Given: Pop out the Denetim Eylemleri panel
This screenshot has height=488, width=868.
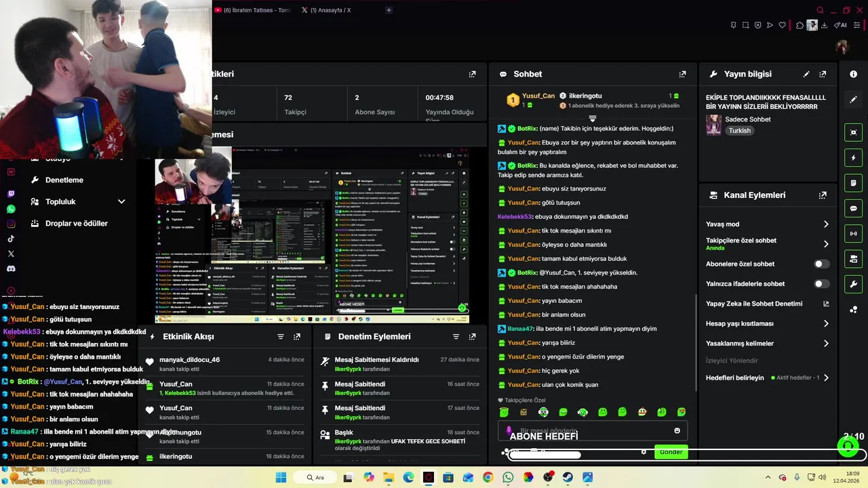Looking at the screenshot, I should pyautogui.click(x=472, y=336).
